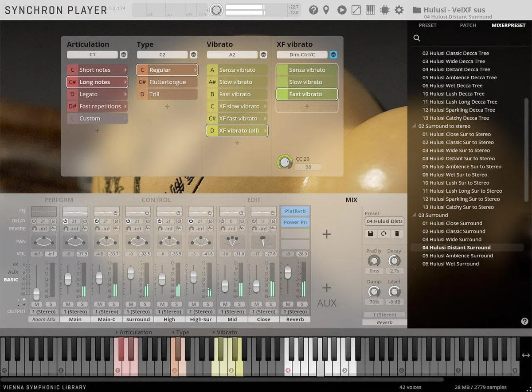This screenshot has width=532, height=392.
Task: Adjust the High channel volume fader
Action: (x=162, y=279)
